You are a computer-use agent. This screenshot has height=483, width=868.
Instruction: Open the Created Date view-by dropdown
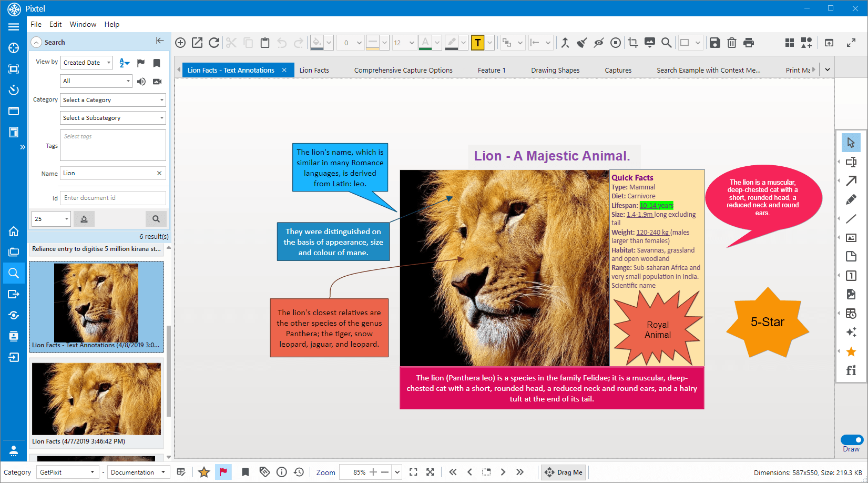87,63
